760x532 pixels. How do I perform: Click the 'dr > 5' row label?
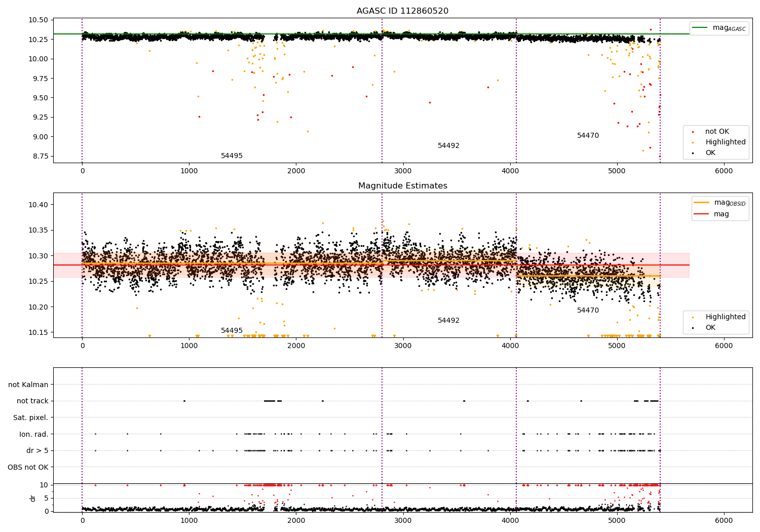coord(37,450)
